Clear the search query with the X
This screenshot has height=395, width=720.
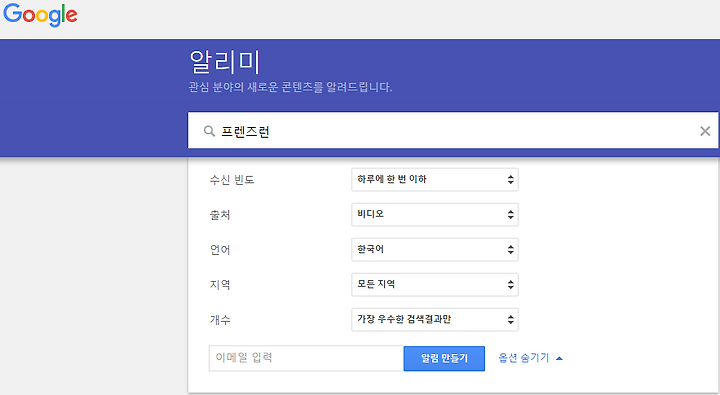[x=705, y=131]
